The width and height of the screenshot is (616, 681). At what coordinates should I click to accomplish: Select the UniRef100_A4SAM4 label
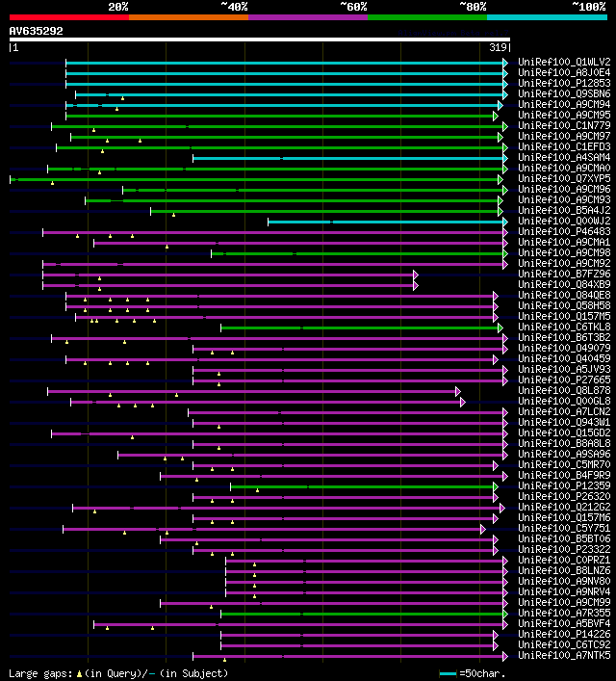click(x=564, y=158)
